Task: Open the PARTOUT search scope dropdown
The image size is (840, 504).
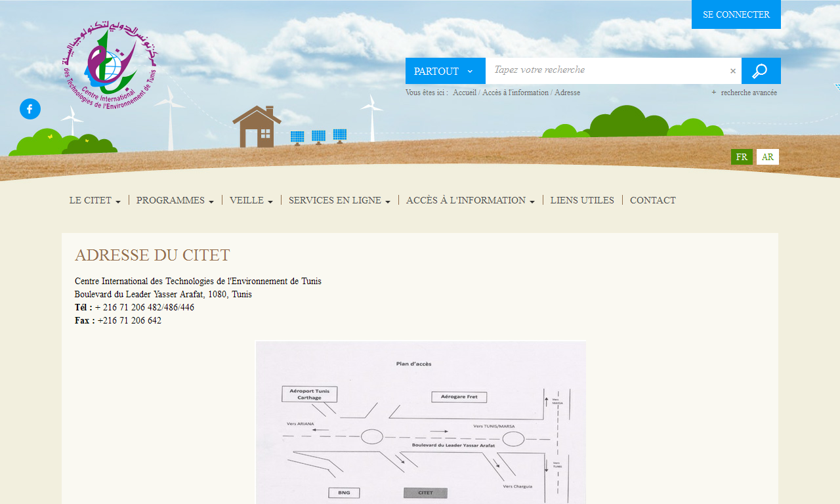Action: [x=446, y=71]
